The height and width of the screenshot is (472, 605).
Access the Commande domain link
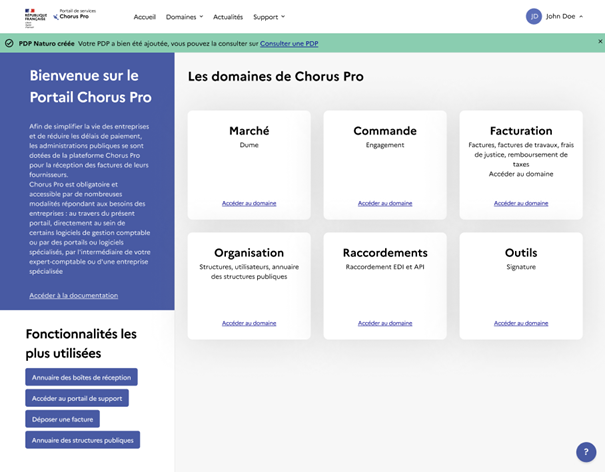click(385, 203)
